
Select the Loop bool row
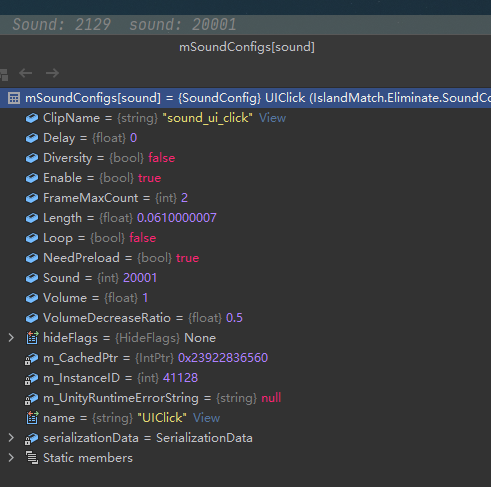(x=245, y=238)
